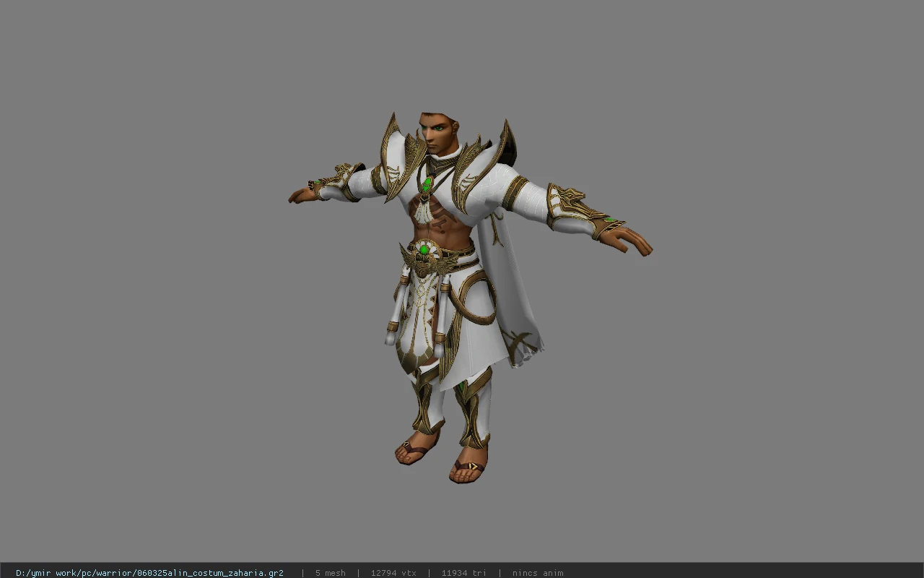Click the 'nincs anim' status entry
Viewport: 924px width, 578px height.
point(538,573)
